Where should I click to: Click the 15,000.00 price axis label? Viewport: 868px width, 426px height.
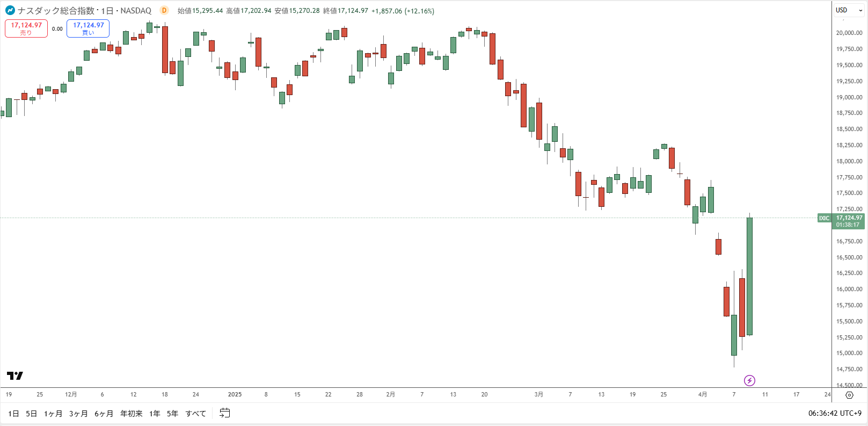(849, 353)
